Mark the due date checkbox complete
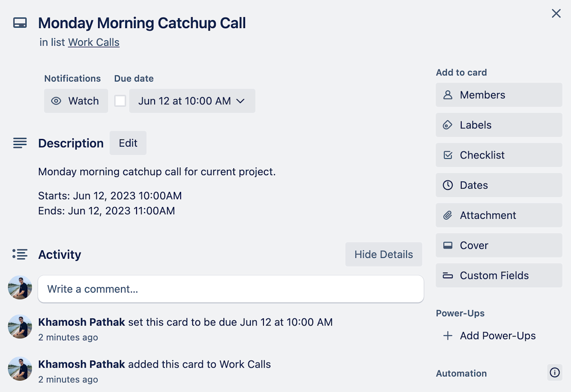Screen dimensions: 571x392 [x=120, y=101]
